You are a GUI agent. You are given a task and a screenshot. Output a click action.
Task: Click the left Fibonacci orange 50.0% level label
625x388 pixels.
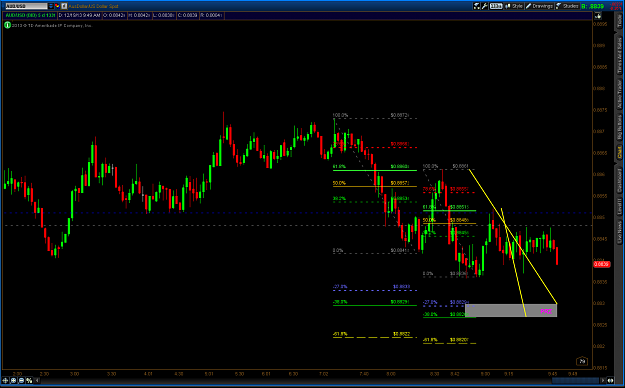[x=339, y=183]
